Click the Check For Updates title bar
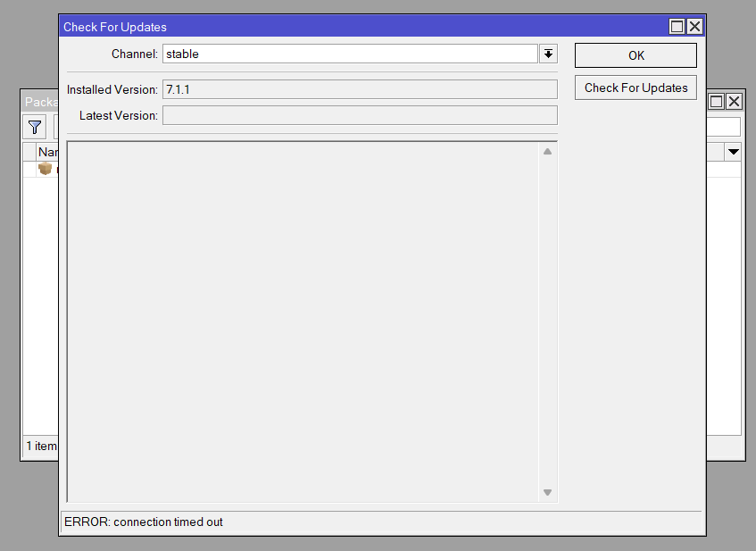 click(x=364, y=27)
